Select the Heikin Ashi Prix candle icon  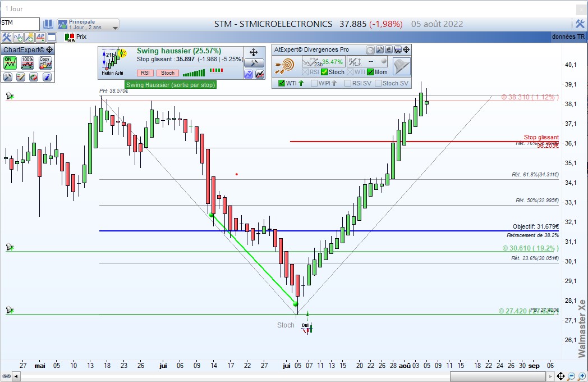(x=70, y=37)
